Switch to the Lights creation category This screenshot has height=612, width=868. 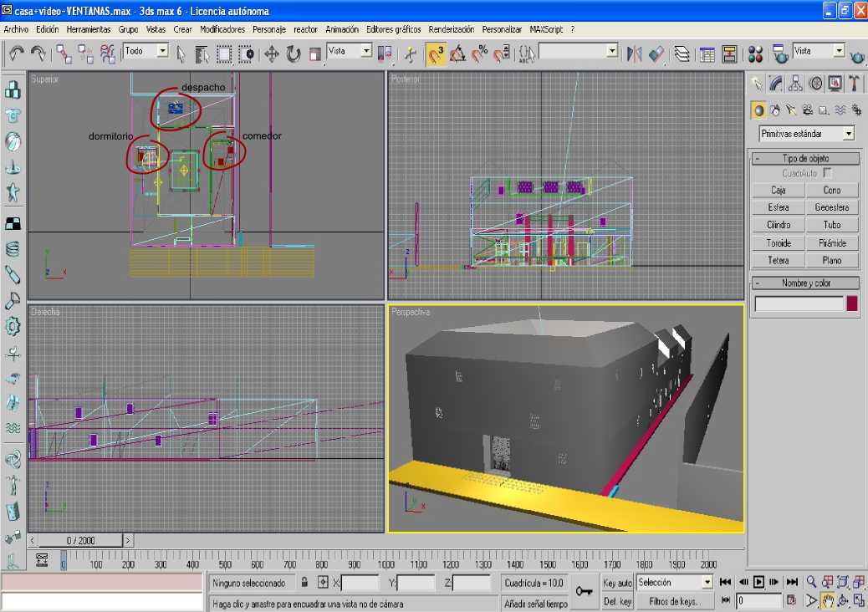[x=791, y=110]
